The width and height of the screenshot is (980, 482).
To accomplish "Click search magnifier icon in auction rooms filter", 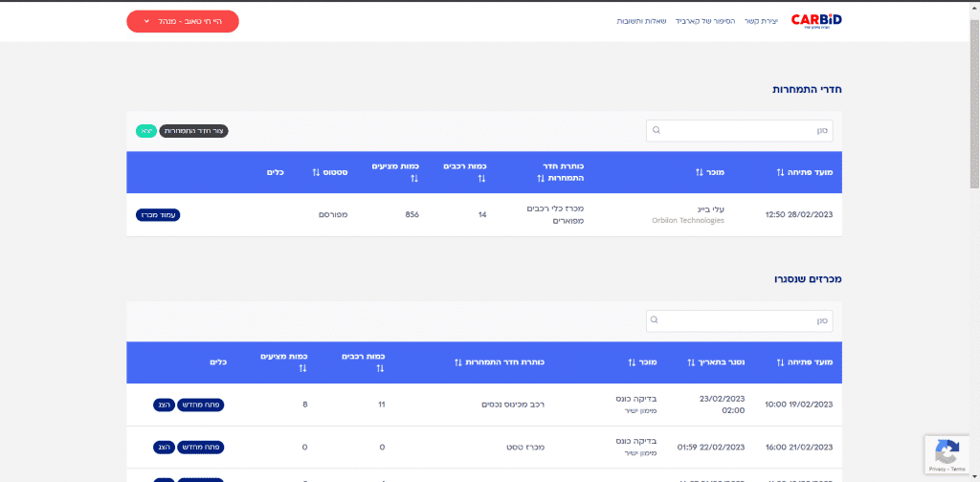I will click(x=657, y=130).
